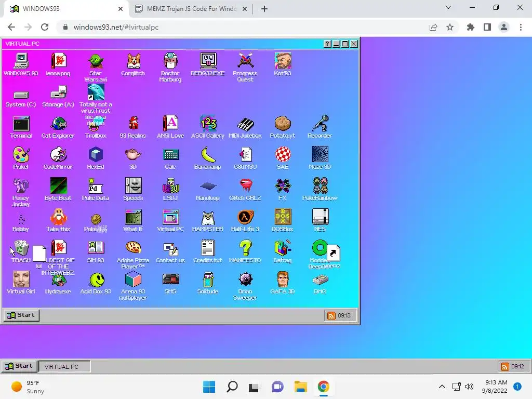Select VIRTUAL PC taskbar entry
Screen dimensions: 532x399
pos(64,366)
